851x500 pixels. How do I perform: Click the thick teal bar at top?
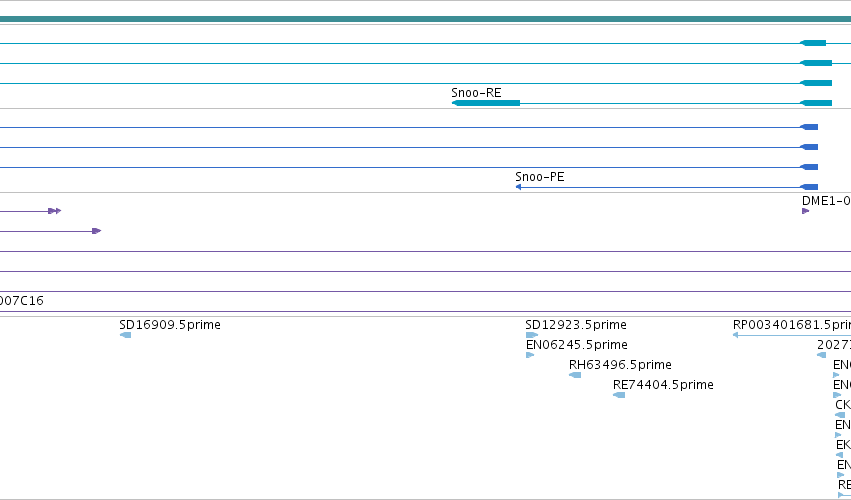point(426,20)
